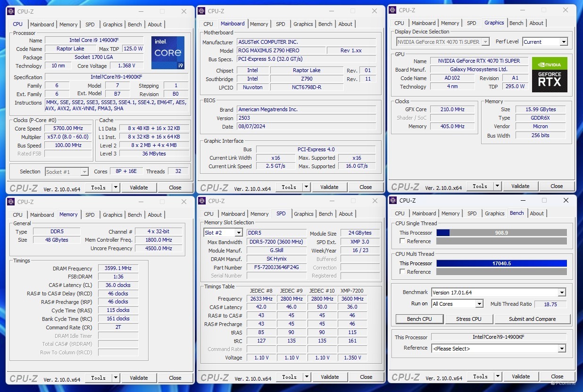Minimize the active Bench CPU-Z window
Screen dimensions: 583x392
(x=522, y=200)
